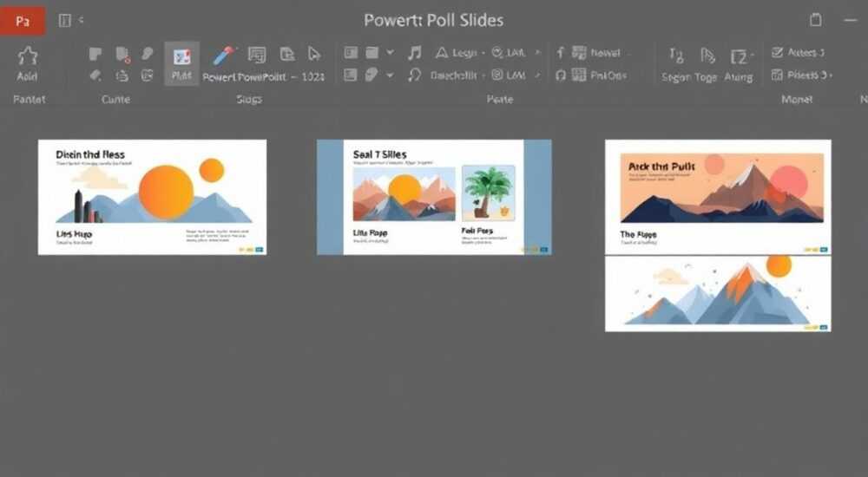Select the 'Disin thd Fless' slide thumbnail
Image resolution: width=868 pixels, height=477 pixels.
pos(152,197)
